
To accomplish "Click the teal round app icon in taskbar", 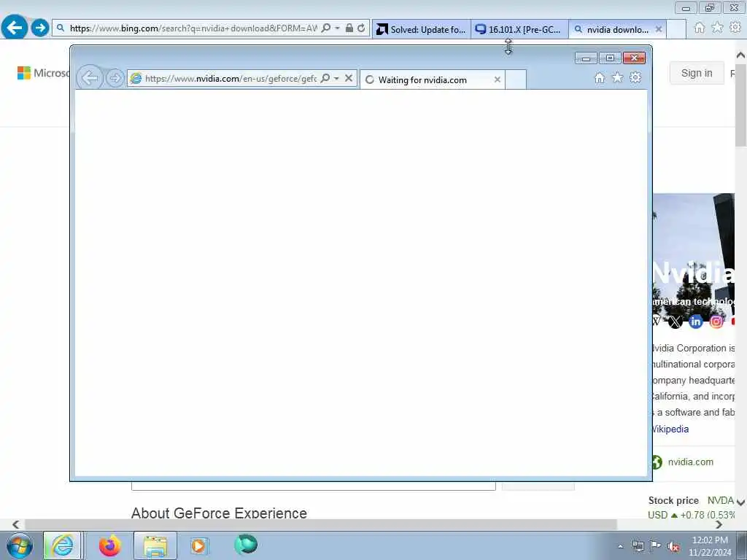I will [x=246, y=545].
